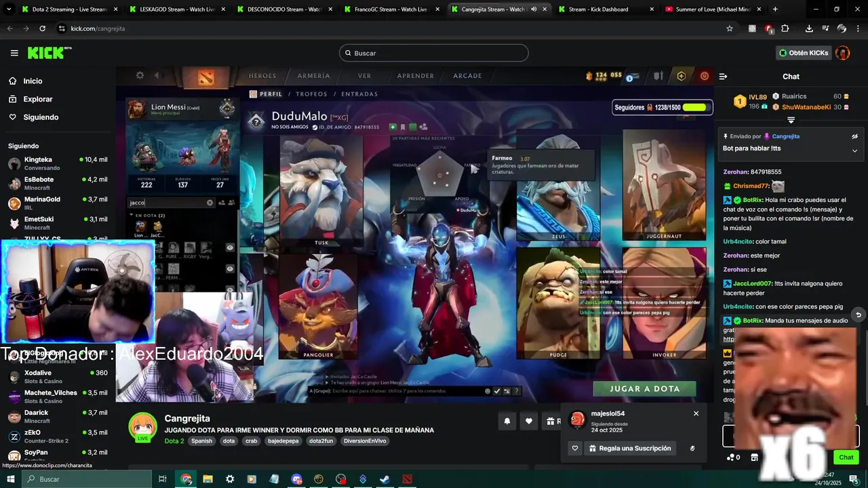The image size is (868, 488).
Task: Click the Spanish language tag
Action: pos(201,441)
